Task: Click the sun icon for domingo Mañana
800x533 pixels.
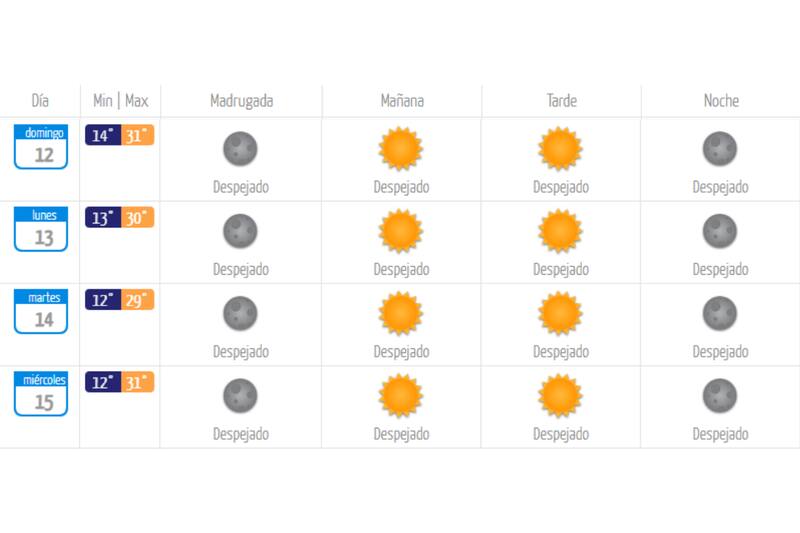Action: coord(401,149)
